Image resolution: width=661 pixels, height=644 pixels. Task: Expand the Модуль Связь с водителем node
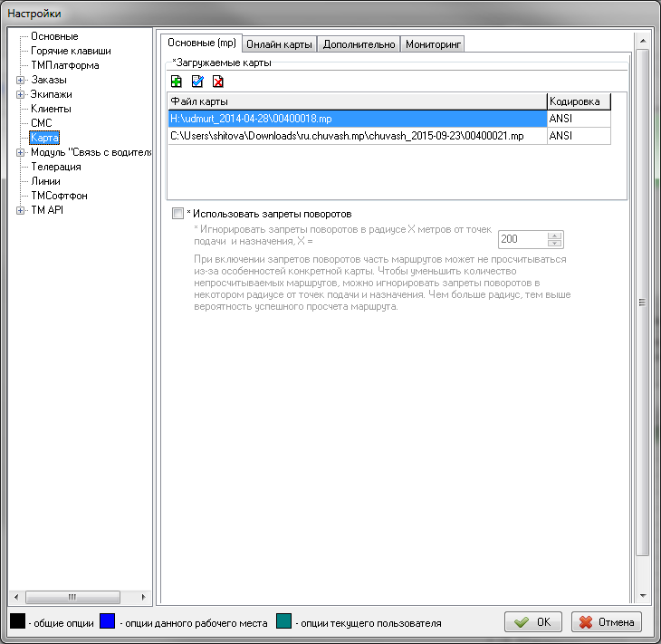(x=21, y=152)
